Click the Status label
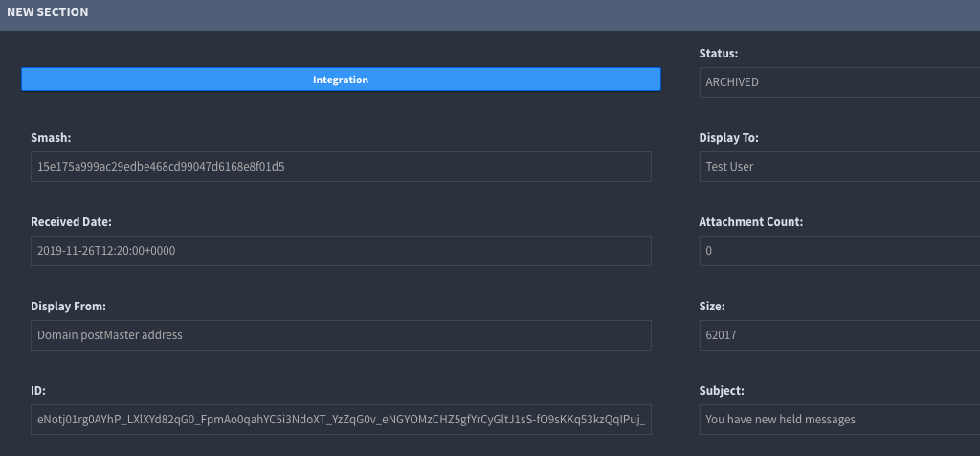 tap(719, 54)
